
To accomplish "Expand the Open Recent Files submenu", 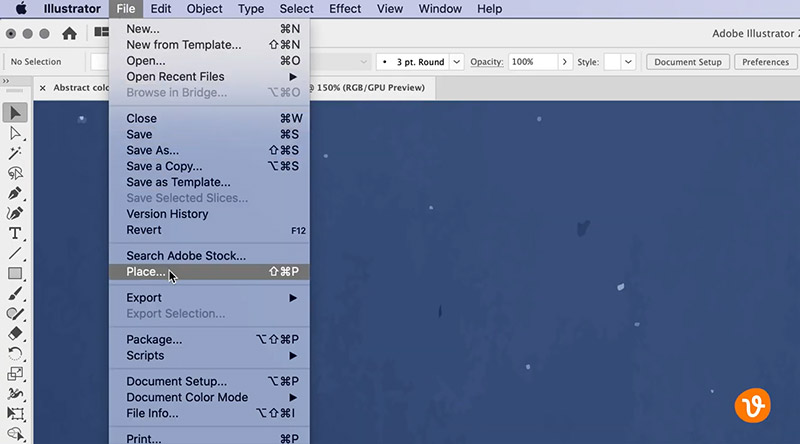I will [209, 77].
